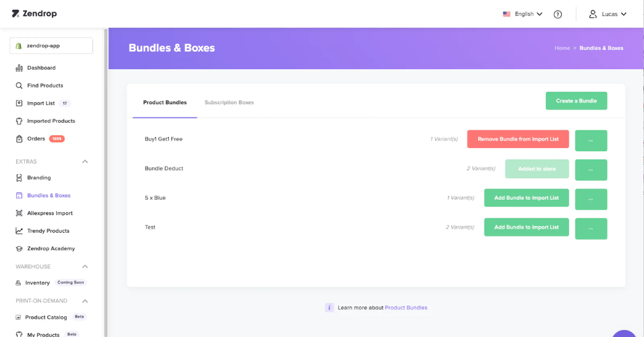Click the Trendy Products trend icon
The width and height of the screenshot is (644, 337).
(19, 231)
